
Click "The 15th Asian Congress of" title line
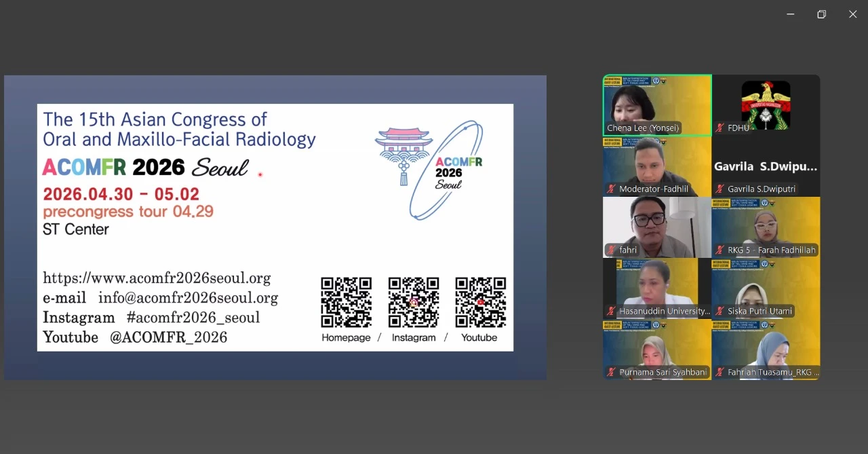(x=155, y=119)
